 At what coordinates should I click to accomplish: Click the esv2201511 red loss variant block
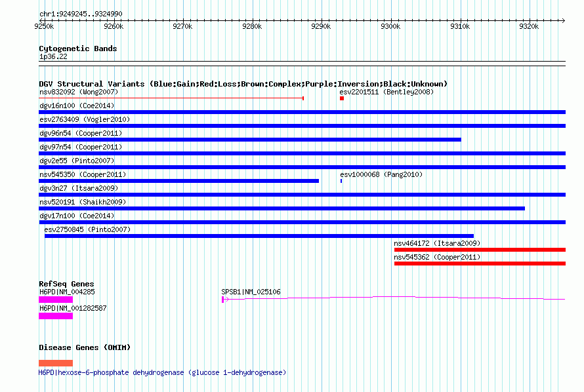342,98
